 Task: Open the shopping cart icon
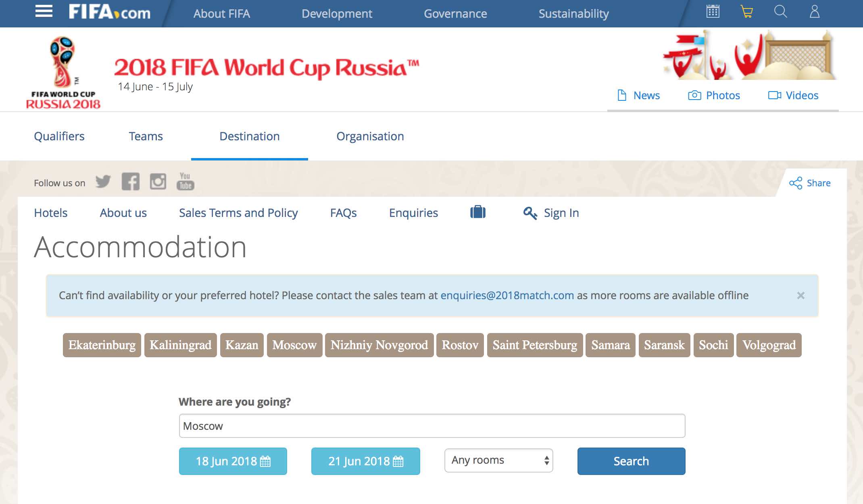click(746, 11)
